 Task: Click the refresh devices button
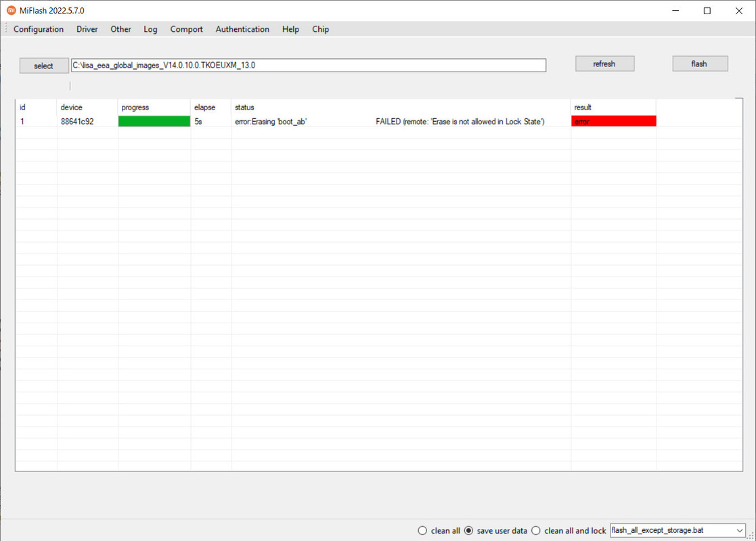pos(604,64)
